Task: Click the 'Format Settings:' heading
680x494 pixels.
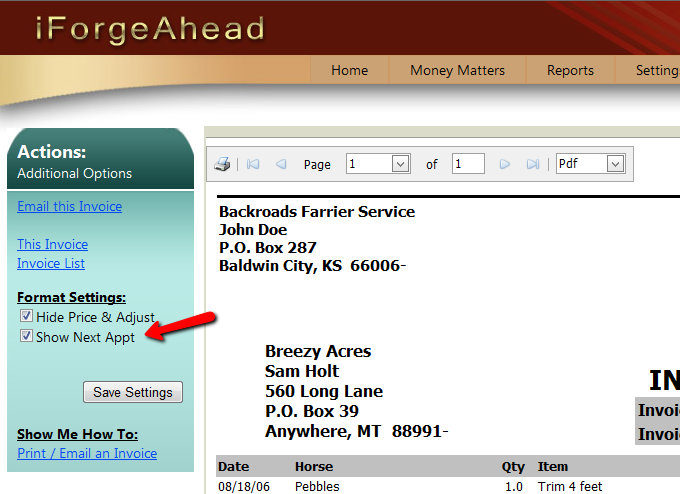Action: pyautogui.click(x=72, y=298)
